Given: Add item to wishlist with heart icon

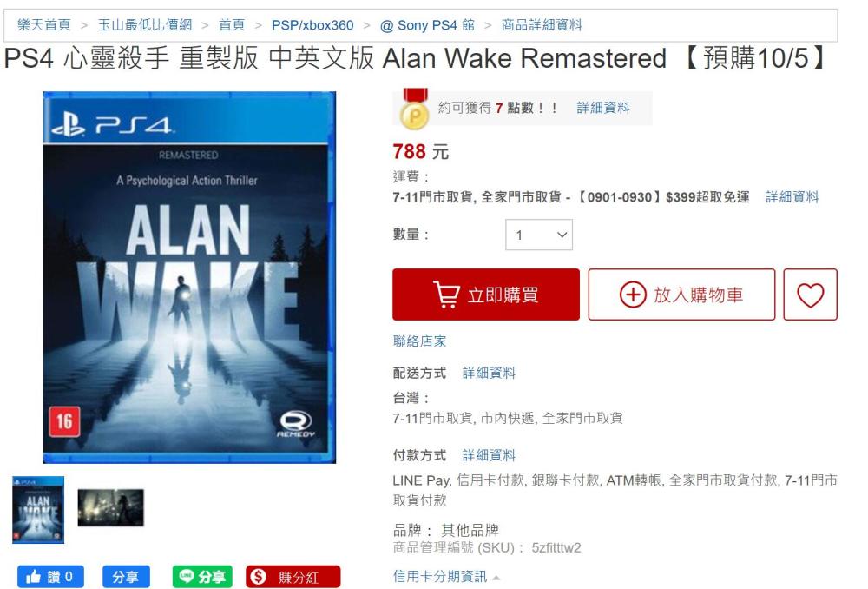Looking at the screenshot, I should coord(810,294).
